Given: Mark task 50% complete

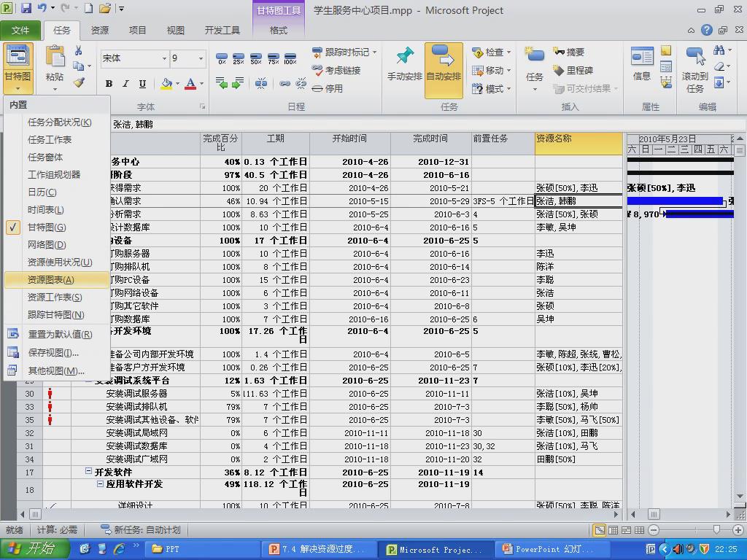Looking at the screenshot, I should [256, 58].
